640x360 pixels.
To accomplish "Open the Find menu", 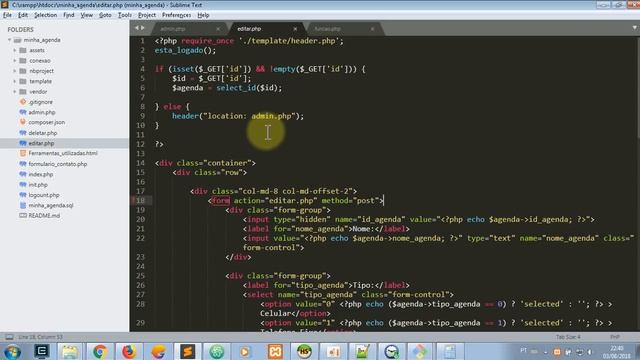I will 69,15.
